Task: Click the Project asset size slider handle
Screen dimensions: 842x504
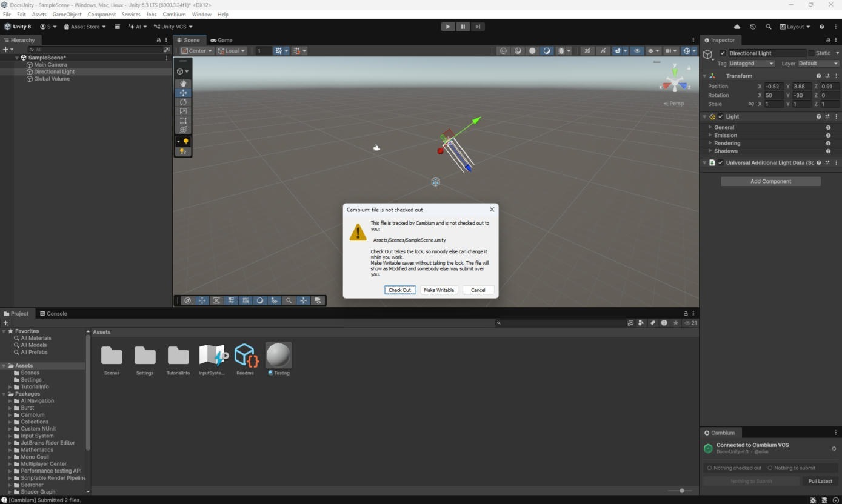Action: [682, 491]
